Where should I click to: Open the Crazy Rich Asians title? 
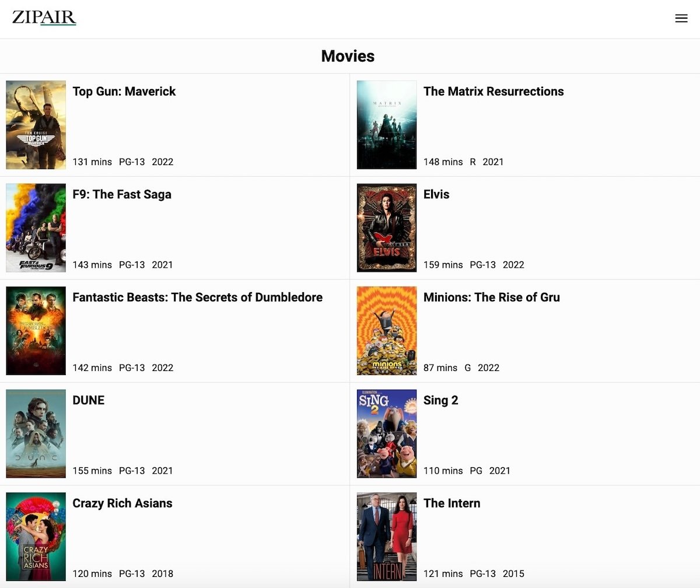pos(123,503)
